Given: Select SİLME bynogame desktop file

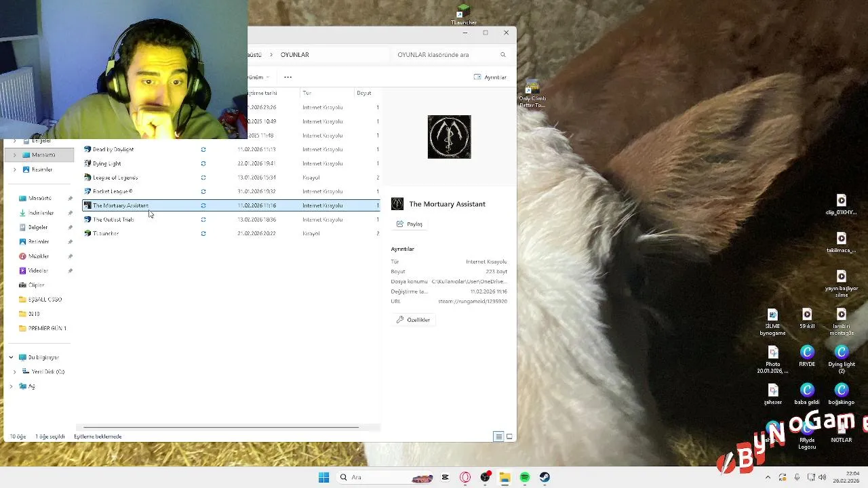Looking at the screenshot, I should pos(772,323).
